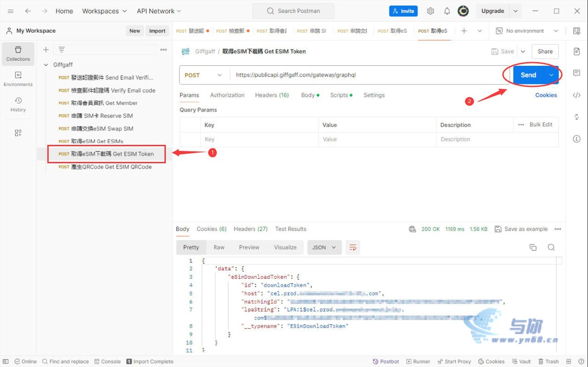The width and height of the screenshot is (588, 367).
Task: Open the Comments icon in right sidebar
Action: 577,73
